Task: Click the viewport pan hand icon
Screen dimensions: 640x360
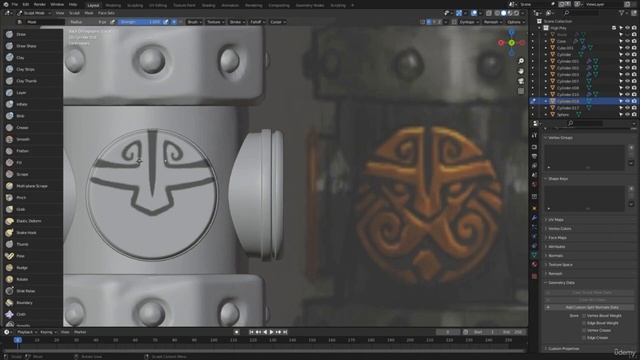Action: click(x=521, y=71)
